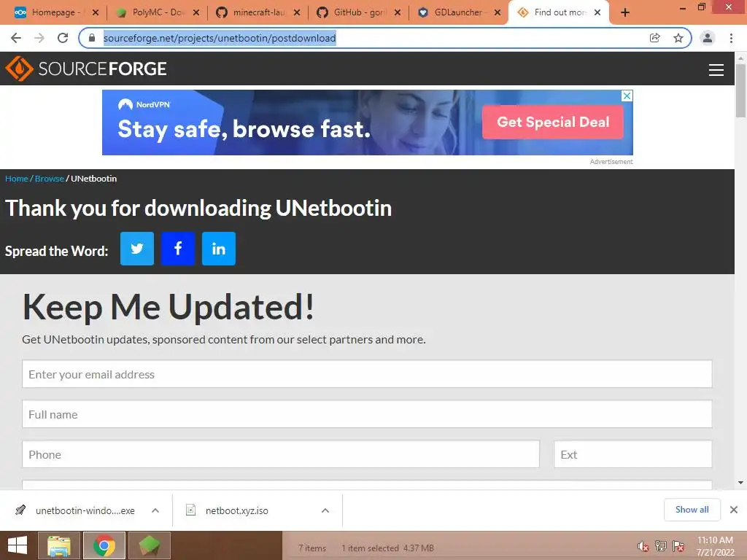Focus the Ext field
Image resolution: width=747 pixels, height=560 pixels.
632,454
